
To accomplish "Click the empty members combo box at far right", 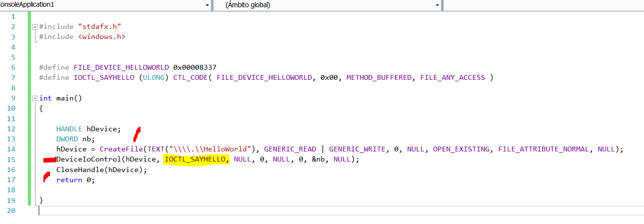I will [x=544, y=5].
